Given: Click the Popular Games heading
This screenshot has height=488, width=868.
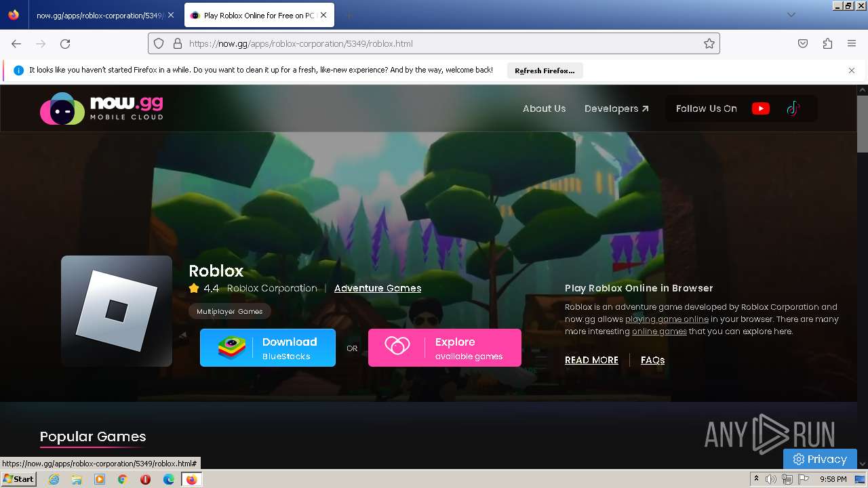Looking at the screenshot, I should (x=93, y=436).
